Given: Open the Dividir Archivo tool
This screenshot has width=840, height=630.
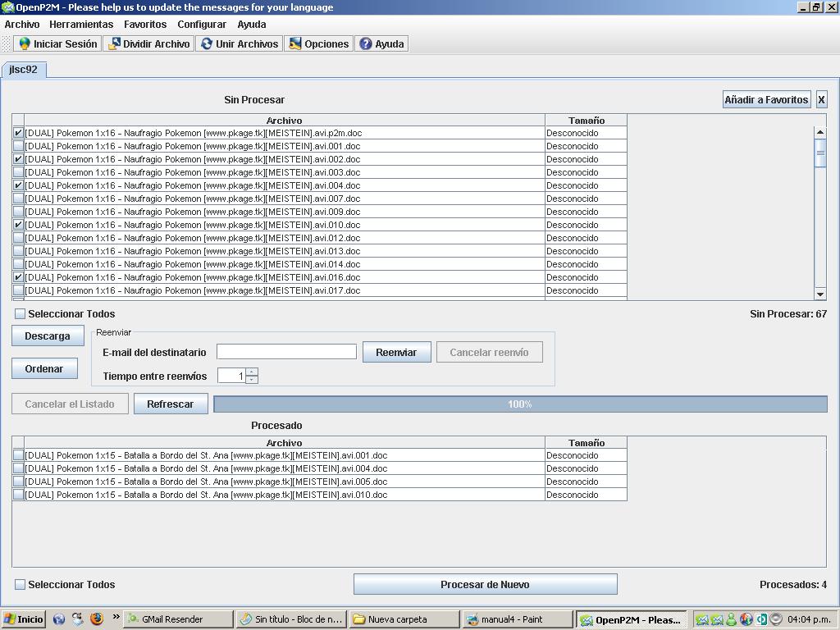Looking at the screenshot, I should click(148, 44).
